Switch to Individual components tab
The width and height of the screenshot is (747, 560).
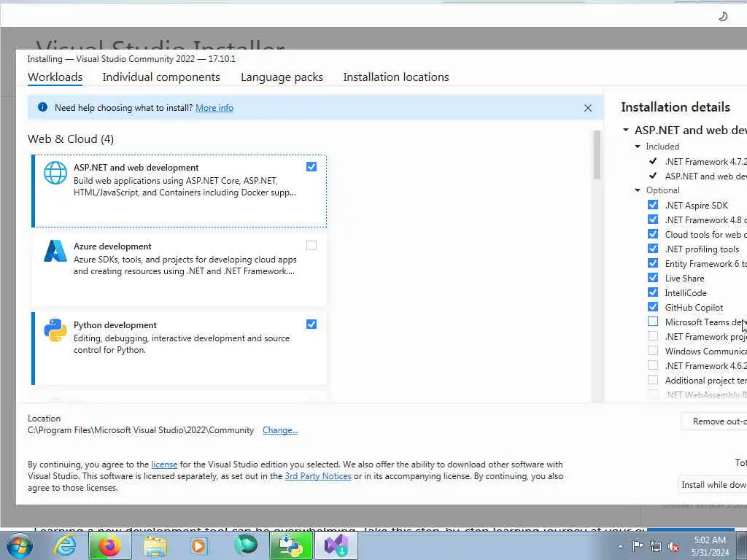pyautogui.click(x=161, y=77)
